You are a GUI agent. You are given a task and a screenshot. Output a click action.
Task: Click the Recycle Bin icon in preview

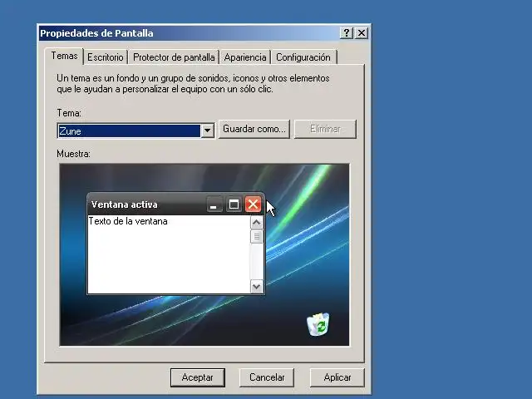[x=318, y=324]
